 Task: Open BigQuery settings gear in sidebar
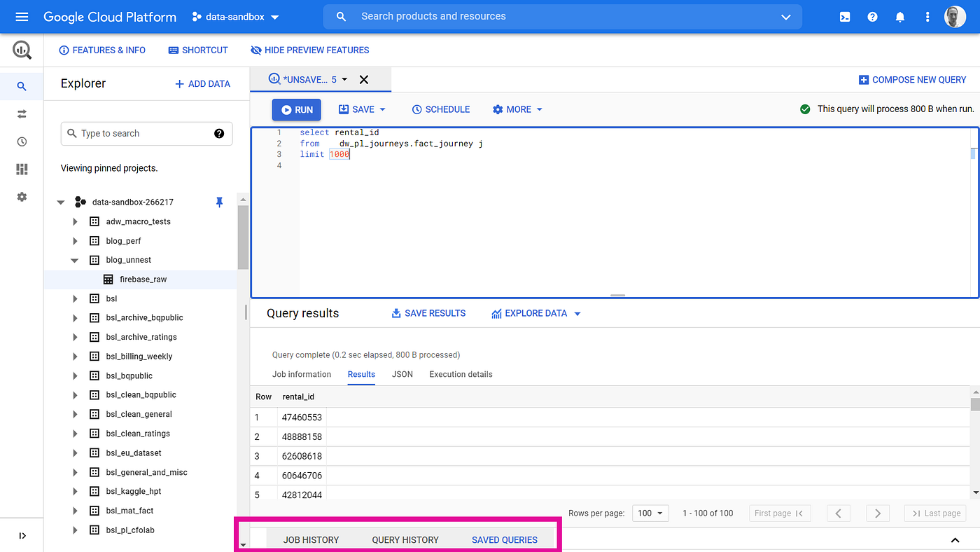pos(21,197)
